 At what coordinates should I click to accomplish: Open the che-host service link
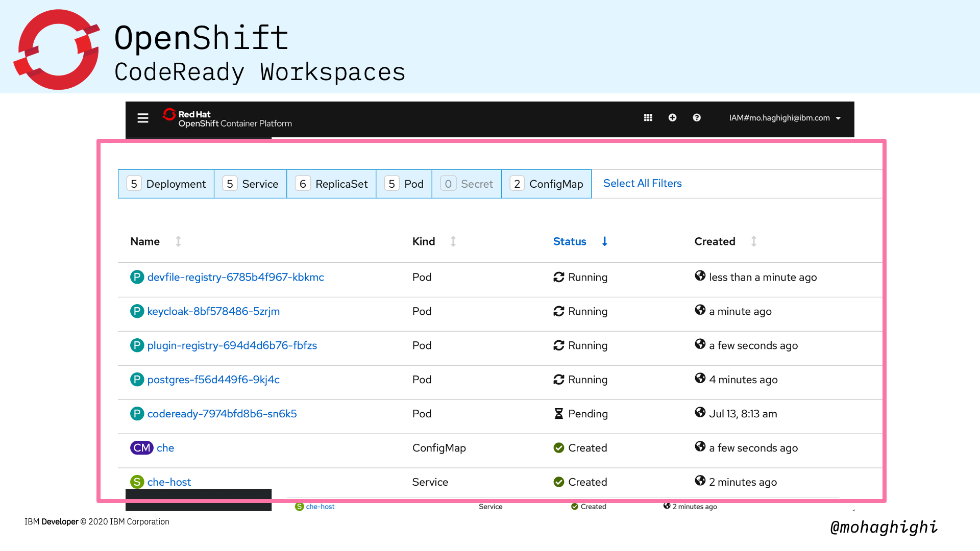tap(169, 482)
